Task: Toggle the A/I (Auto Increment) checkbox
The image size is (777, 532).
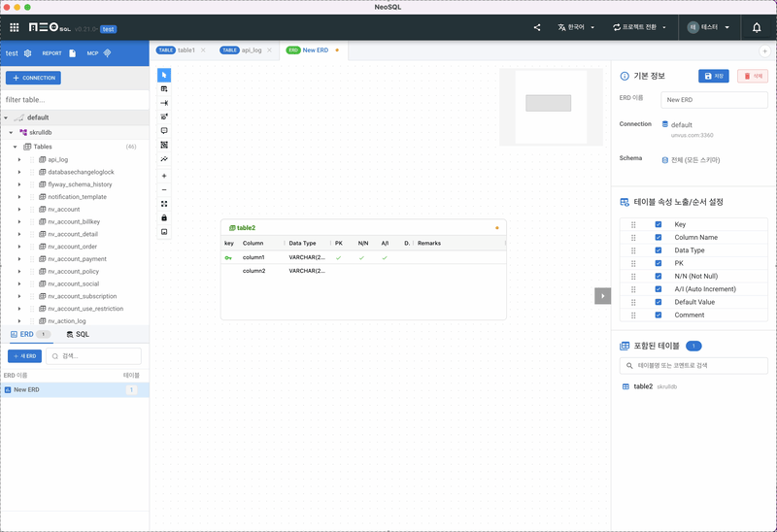Action: (659, 289)
